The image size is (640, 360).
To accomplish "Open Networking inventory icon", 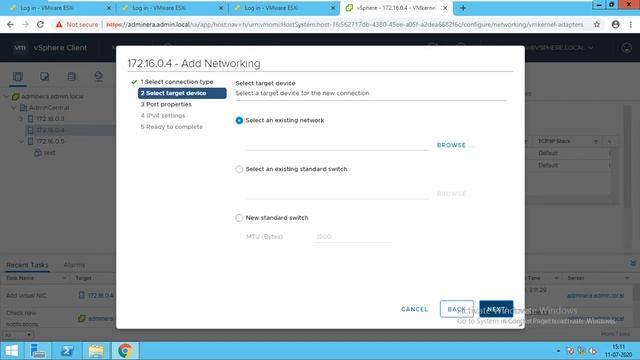I will coord(98,77).
